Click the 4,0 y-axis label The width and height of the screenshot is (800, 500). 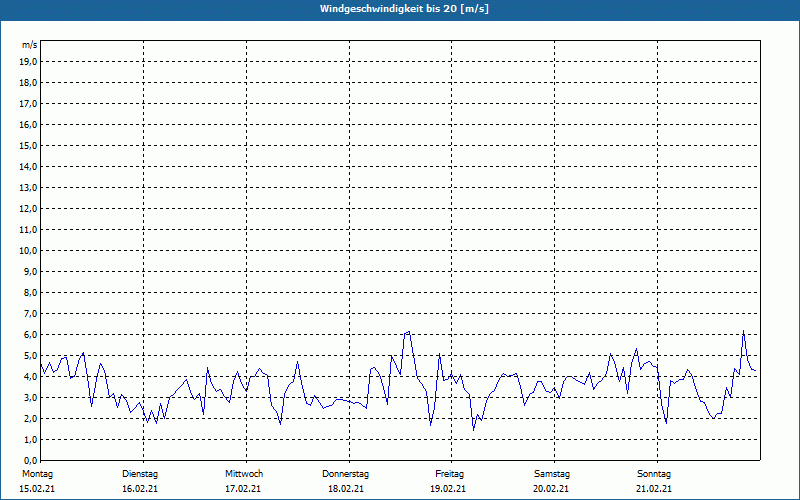pyautogui.click(x=30, y=377)
